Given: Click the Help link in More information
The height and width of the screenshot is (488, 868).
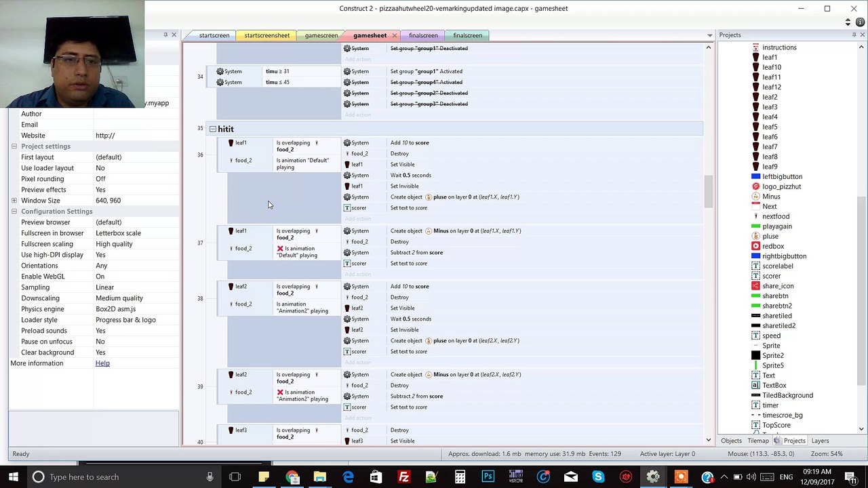Looking at the screenshot, I should (102, 363).
